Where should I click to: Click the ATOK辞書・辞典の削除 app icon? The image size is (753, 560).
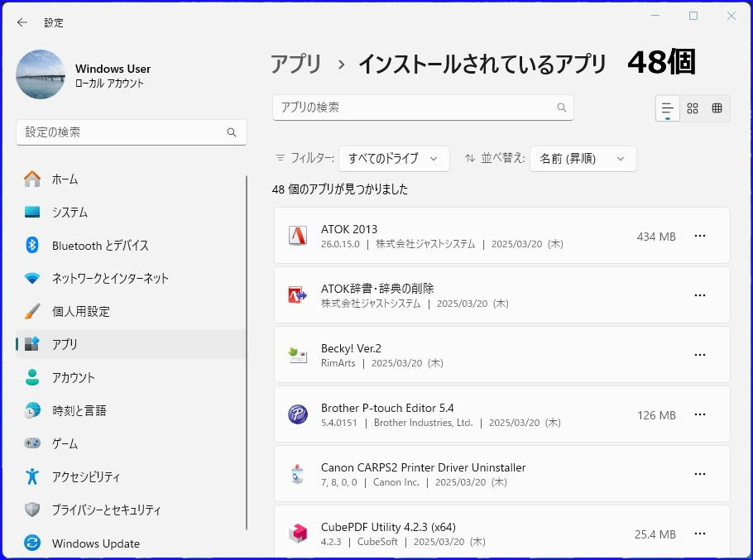[x=298, y=295]
